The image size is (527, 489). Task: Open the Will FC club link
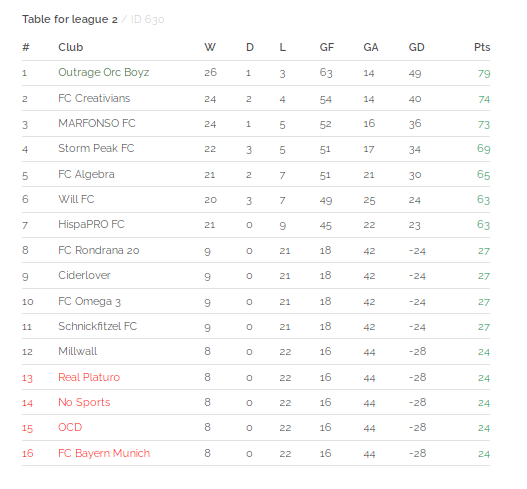pyautogui.click(x=76, y=199)
